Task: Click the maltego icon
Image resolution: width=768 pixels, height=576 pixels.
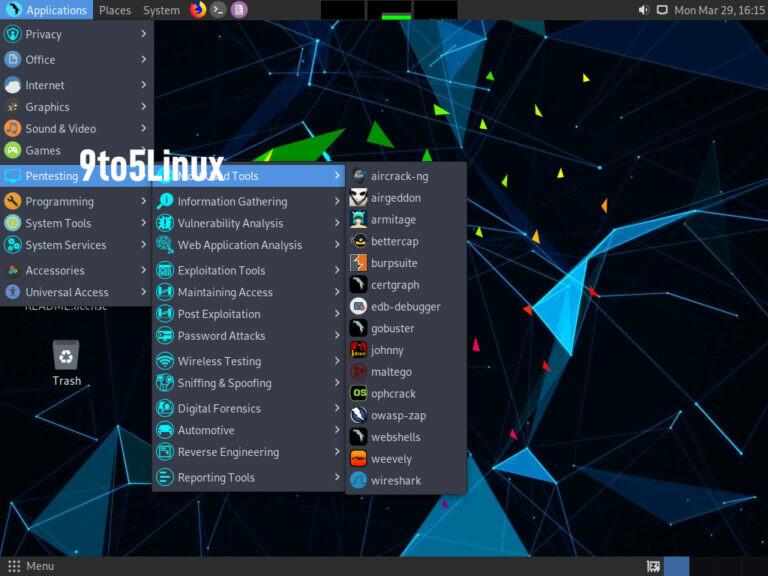Action: click(358, 372)
